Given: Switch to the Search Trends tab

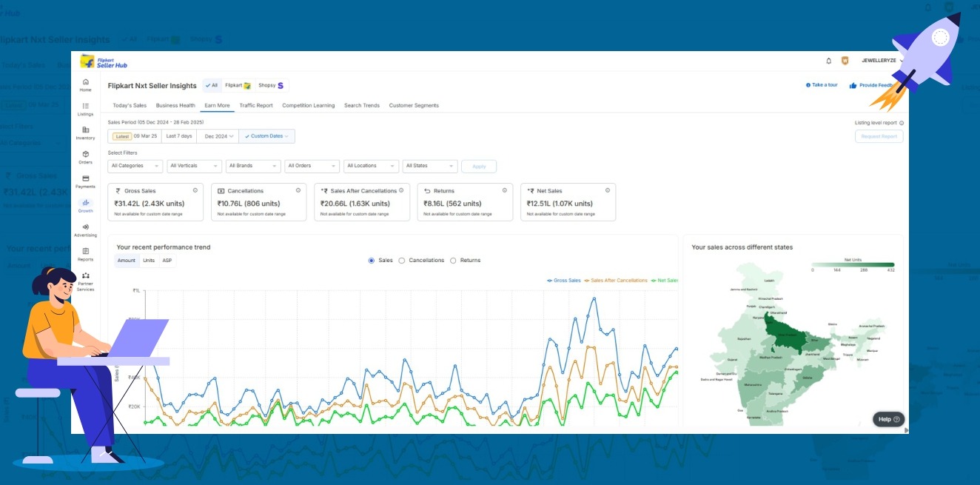Looking at the screenshot, I should point(362,106).
